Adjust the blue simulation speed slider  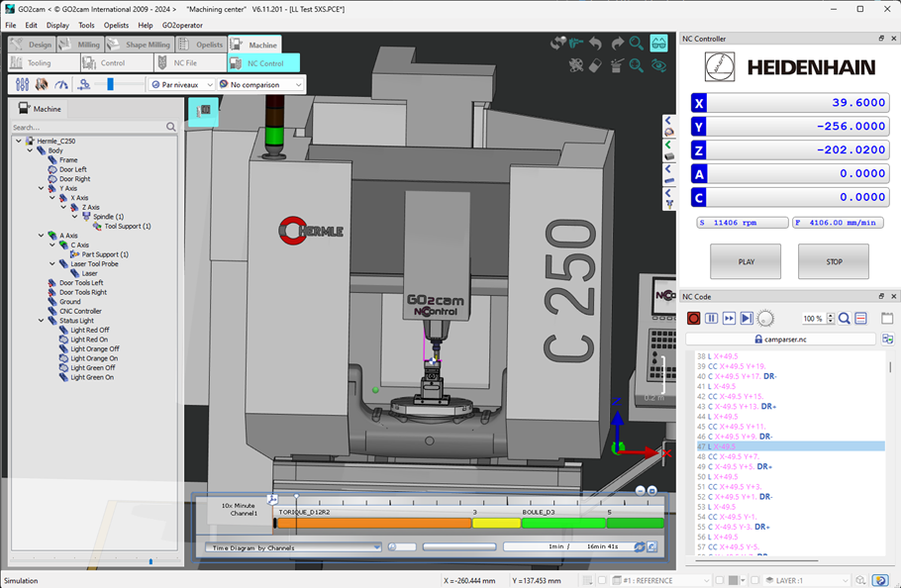coord(110,84)
